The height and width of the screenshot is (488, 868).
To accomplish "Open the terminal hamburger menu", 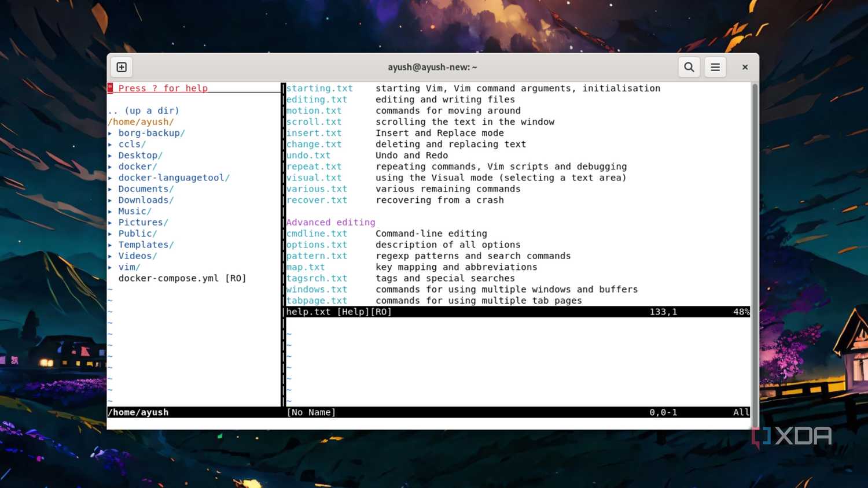I will [715, 67].
